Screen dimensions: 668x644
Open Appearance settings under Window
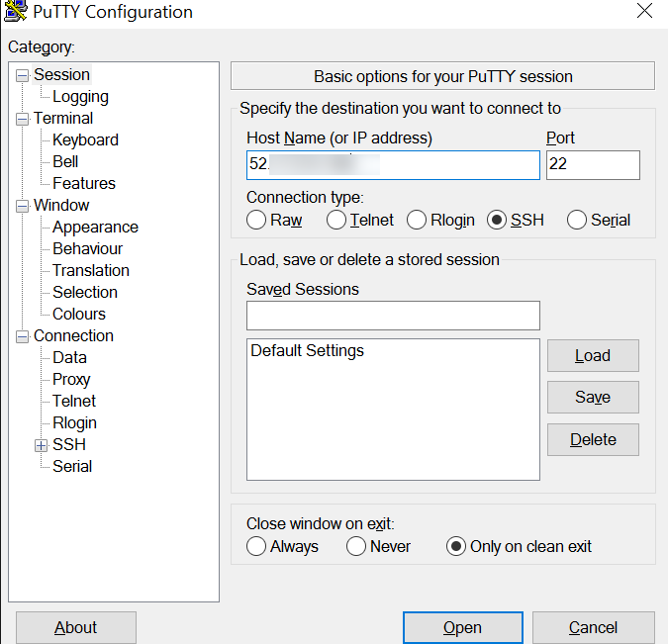pyautogui.click(x=95, y=228)
